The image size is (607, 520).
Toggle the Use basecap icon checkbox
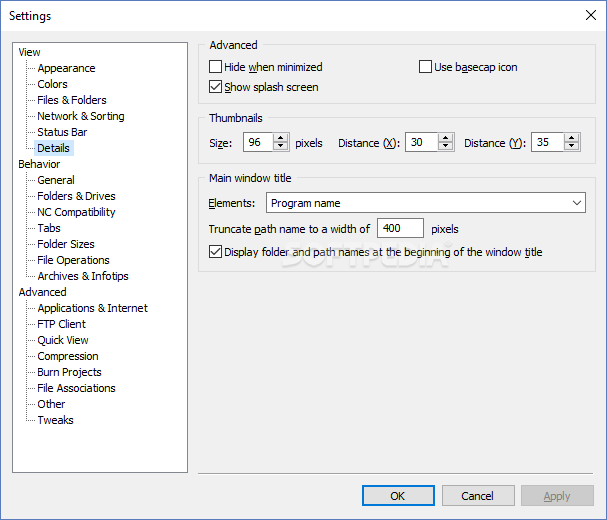click(x=426, y=67)
